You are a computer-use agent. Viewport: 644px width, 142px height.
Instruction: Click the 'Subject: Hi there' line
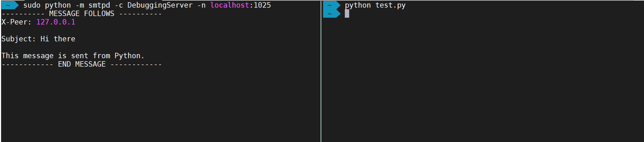pos(38,39)
